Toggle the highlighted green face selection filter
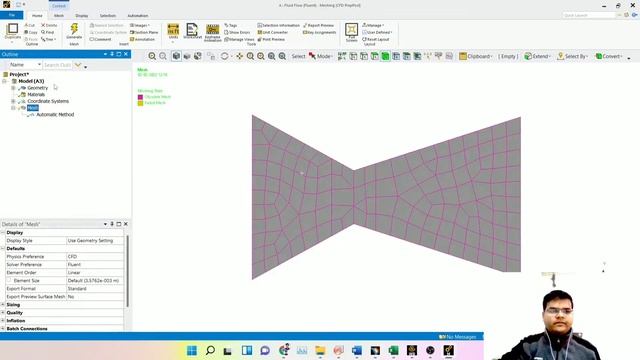Screen dimensions: 640x360 pyautogui.click(x=385, y=56)
